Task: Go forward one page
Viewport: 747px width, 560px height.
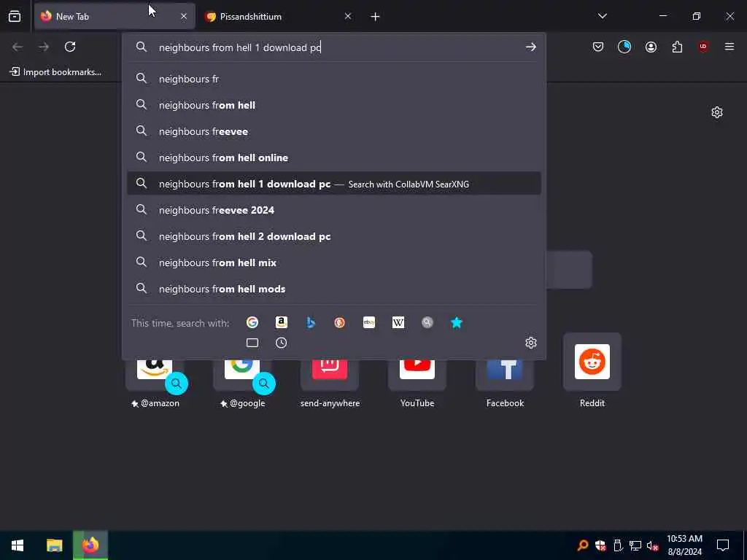Action: (44, 47)
